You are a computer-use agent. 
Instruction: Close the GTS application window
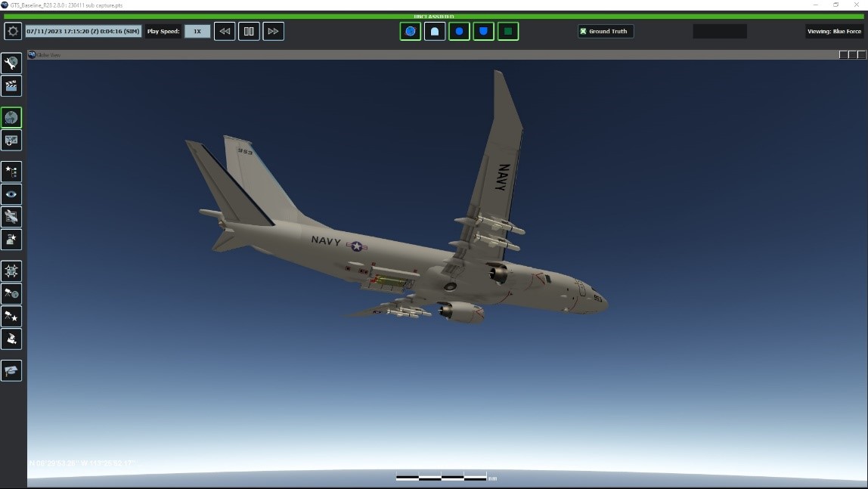point(857,5)
